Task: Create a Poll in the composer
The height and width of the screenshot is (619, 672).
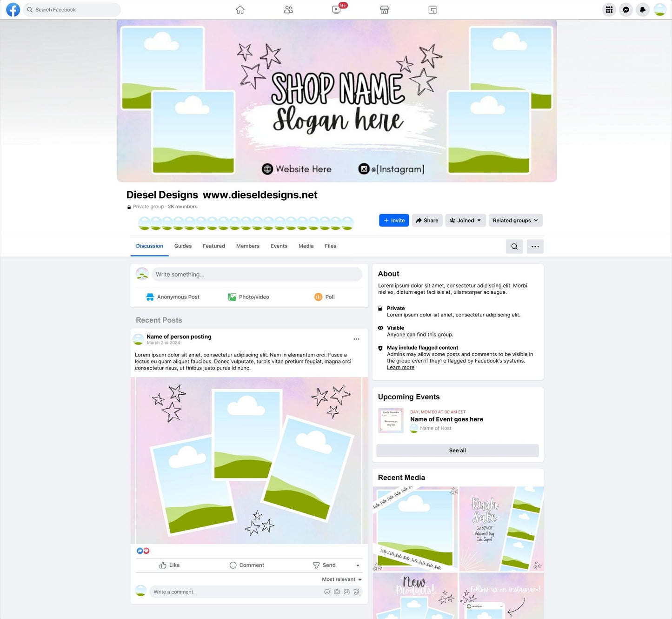Action: point(324,296)
